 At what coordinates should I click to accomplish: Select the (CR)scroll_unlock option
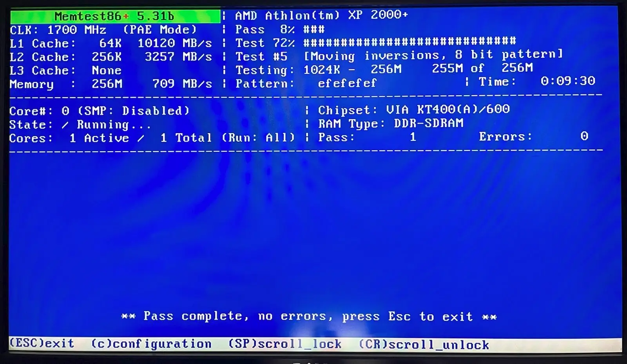pos(424,344)
